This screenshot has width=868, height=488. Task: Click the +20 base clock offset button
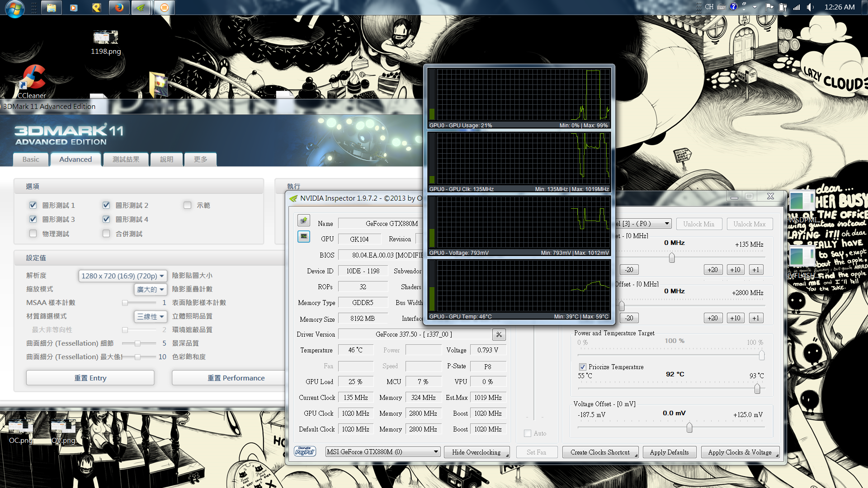(x=713, y=270)
